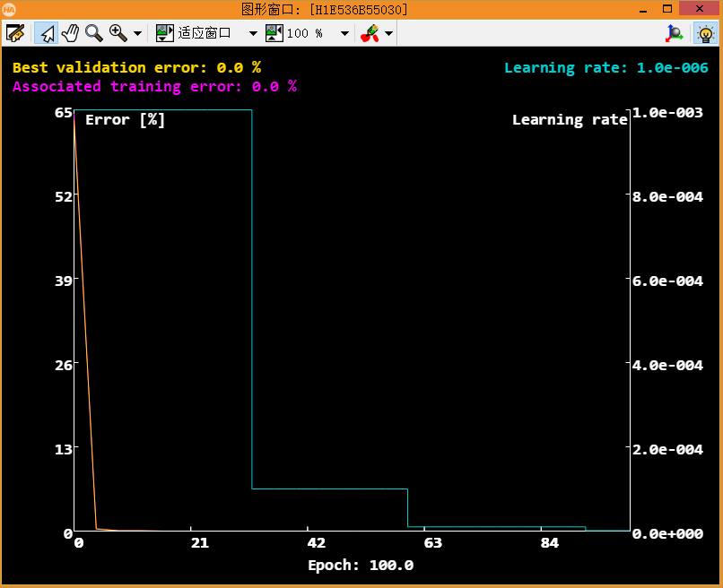
Task: Click the cyan 'Learning rate: 1.0e-006' text
Action: [x=606, y=68]
